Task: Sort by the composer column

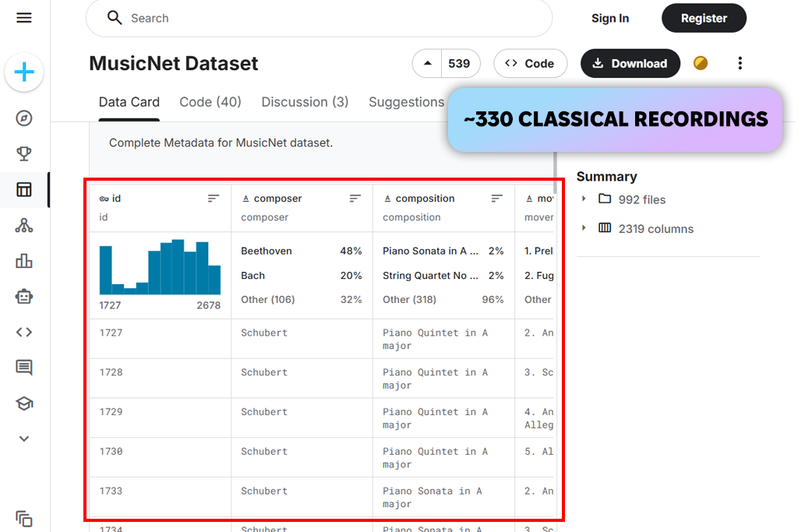Action: 355,199
